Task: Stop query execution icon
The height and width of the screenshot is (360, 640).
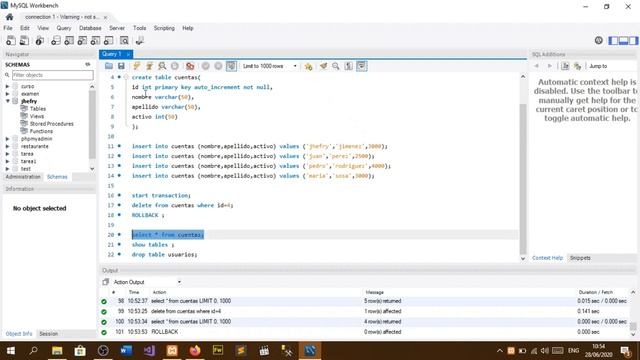Action: click(175, 66)
